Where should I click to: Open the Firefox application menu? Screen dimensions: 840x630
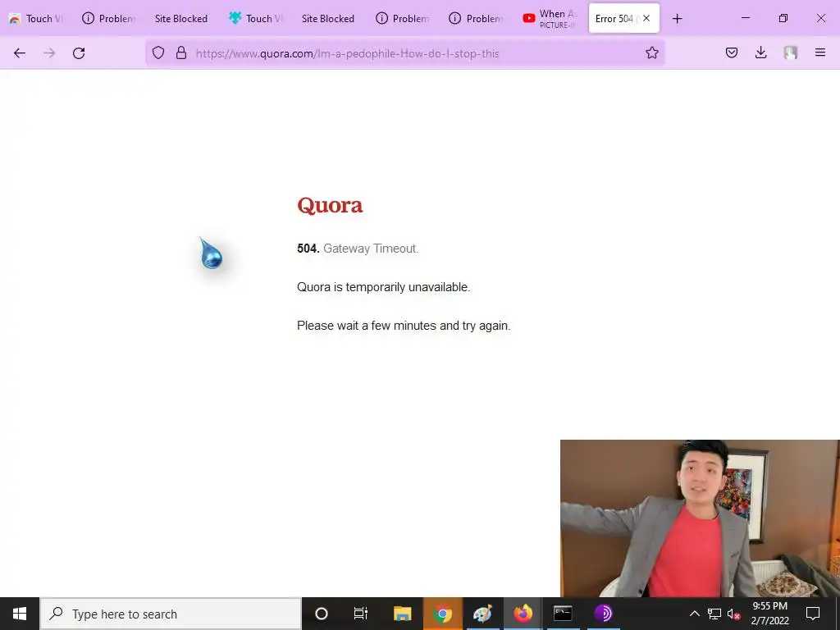tap(820, 52)
